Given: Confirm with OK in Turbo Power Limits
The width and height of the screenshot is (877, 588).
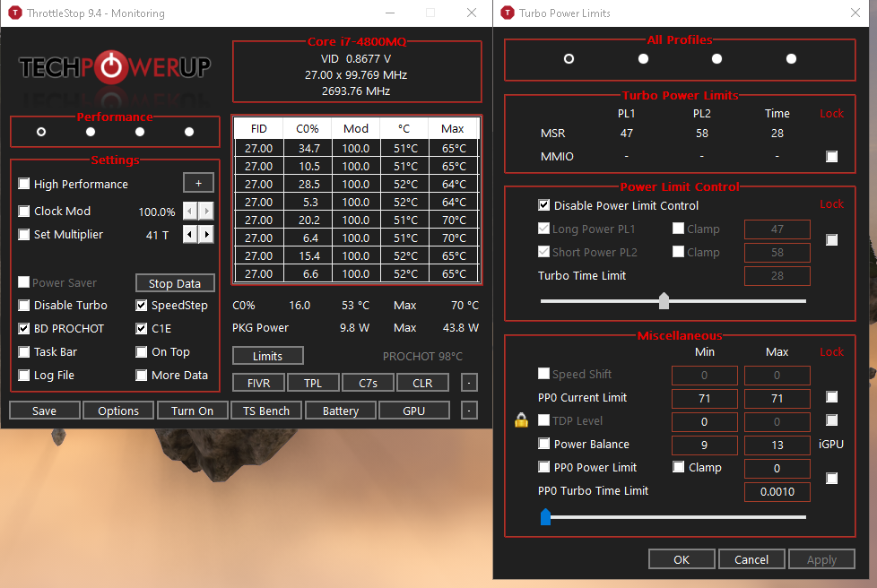Looking at the screenshot, I should 682,559.
